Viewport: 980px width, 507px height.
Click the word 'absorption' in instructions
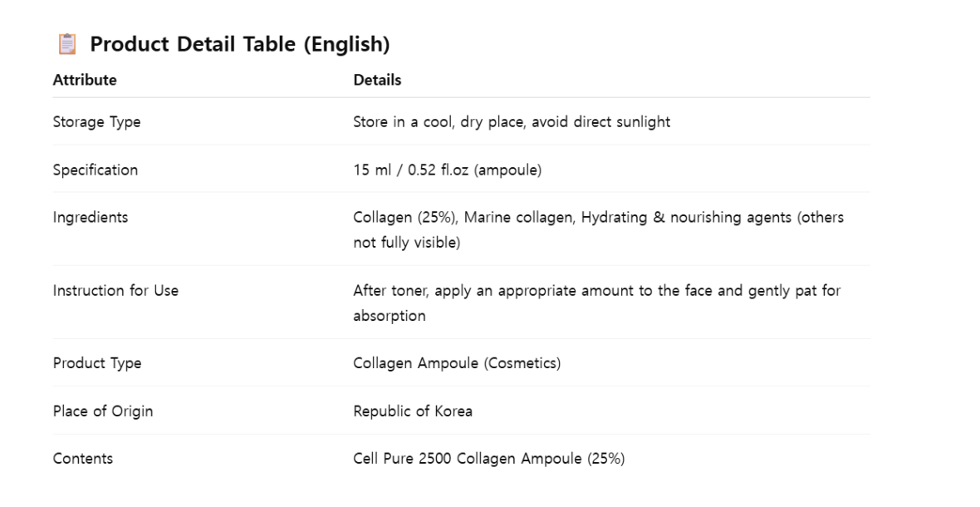[390, 317]
